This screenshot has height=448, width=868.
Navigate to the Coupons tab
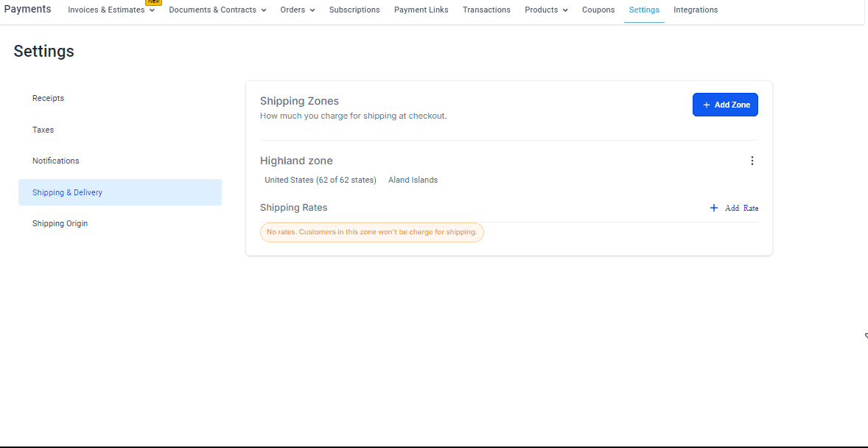point(598,10)
